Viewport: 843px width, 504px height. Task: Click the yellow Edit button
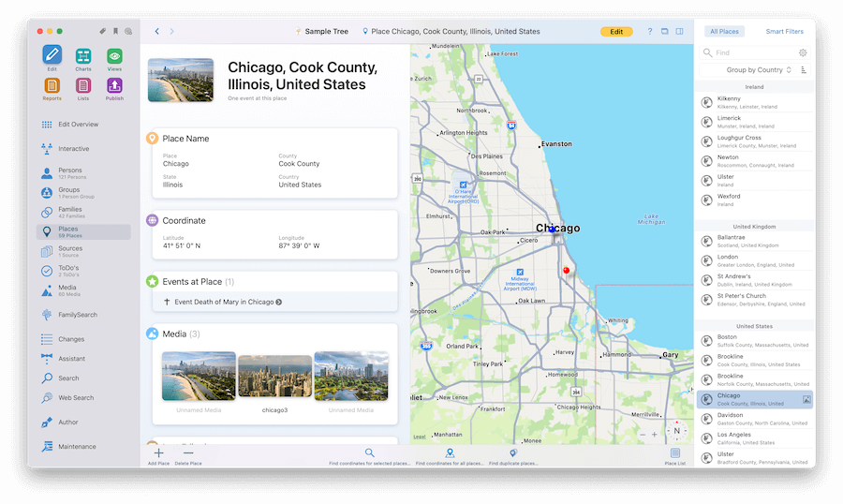[616, 32]
